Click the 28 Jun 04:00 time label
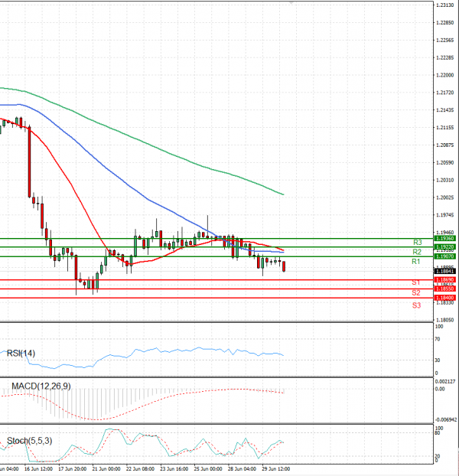Screen dimensions: 459x476 (x=242, y=469)
